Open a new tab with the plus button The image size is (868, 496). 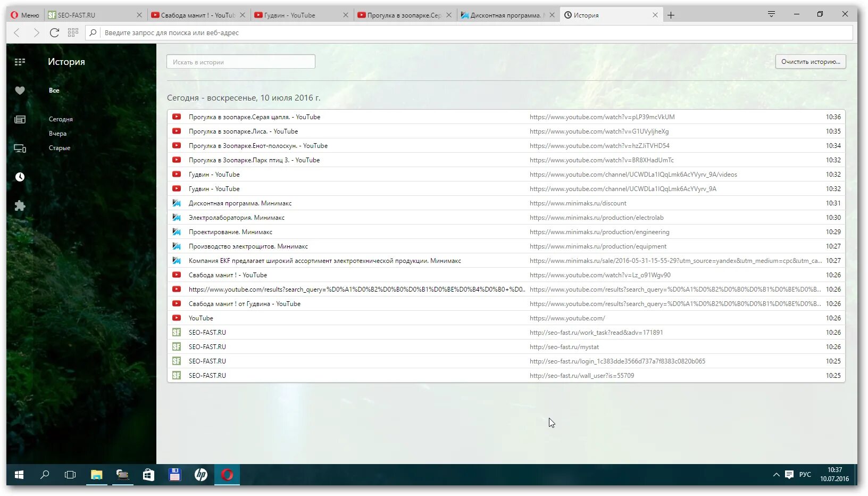tap(671, 15)
